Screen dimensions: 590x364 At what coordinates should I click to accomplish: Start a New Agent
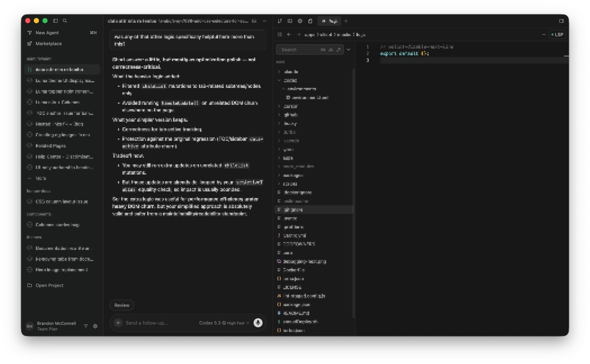tap(47, 33)
